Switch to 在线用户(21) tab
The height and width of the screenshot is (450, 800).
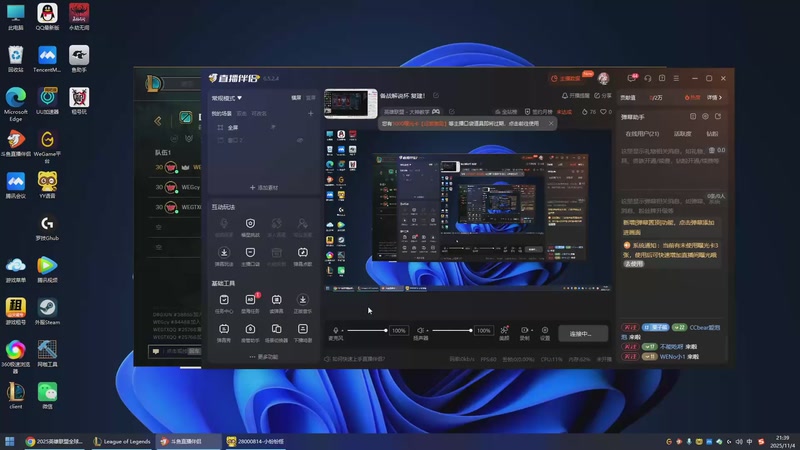click(x=642, y=134)
